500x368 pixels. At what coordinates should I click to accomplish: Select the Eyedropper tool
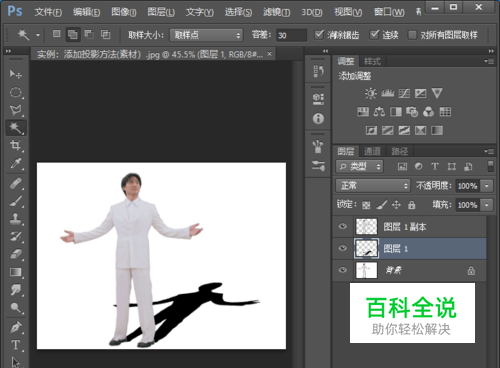[15, 163]
